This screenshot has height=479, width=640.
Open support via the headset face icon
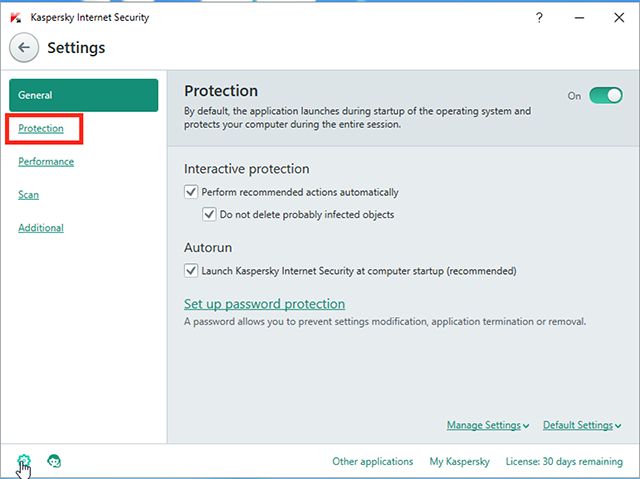(x=54, y=461)
